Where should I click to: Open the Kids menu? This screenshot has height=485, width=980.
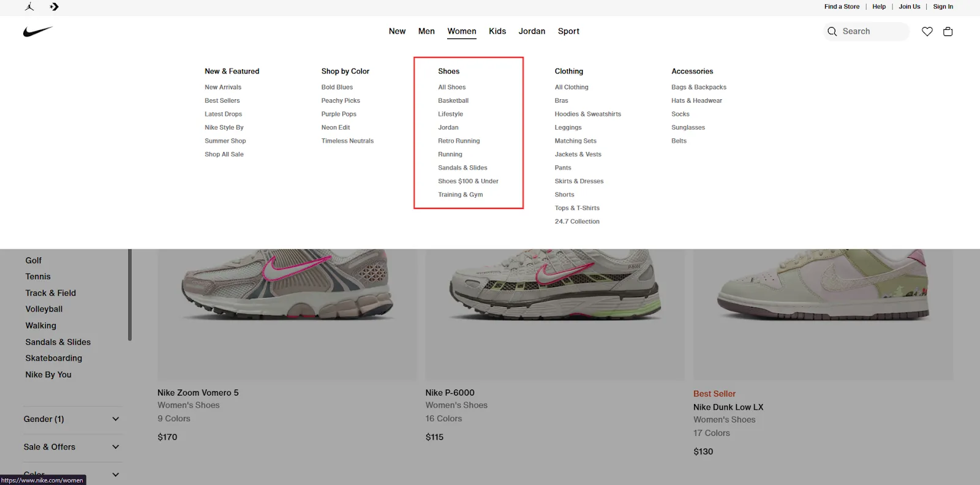point(497,31)
